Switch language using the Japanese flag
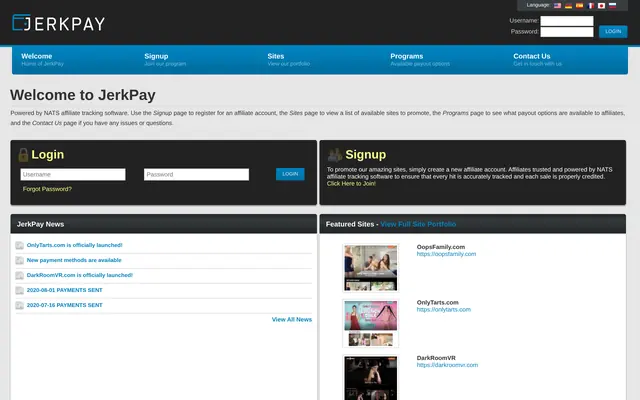Image resolution: width=640 pixels, height=400 pixels. point(601,6)
